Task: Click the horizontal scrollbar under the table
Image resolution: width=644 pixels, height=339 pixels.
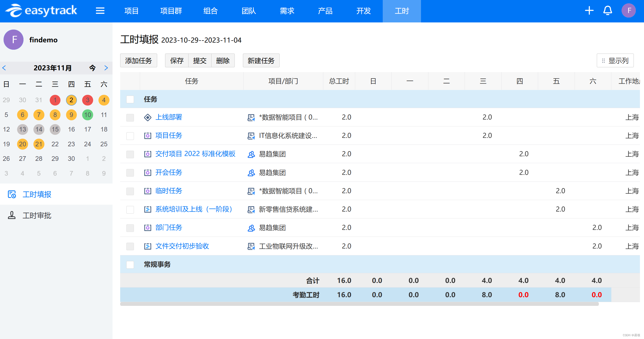Action: pos(359,304)
